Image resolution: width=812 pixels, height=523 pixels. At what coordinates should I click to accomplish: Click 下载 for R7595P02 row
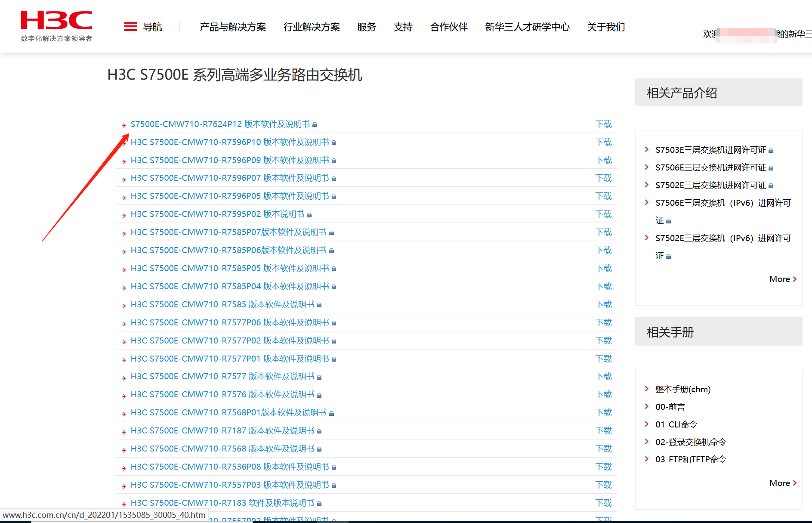click(604, 214)
